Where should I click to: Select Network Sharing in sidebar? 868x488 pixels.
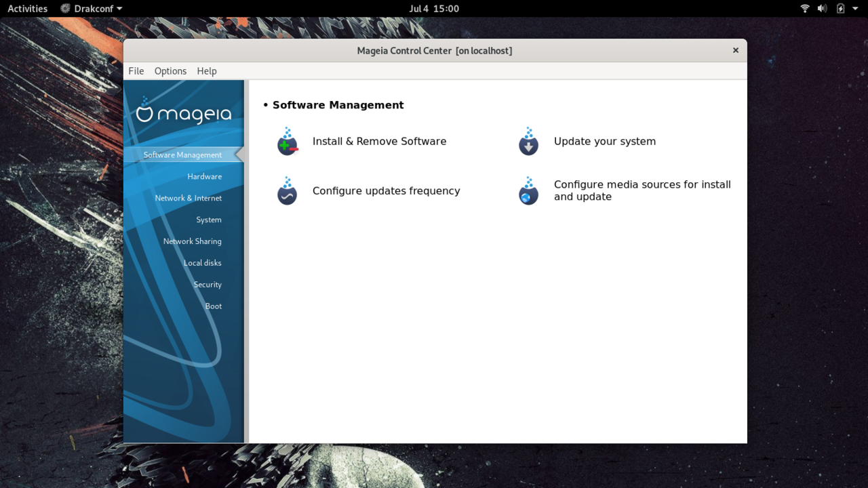pyautogui.click(x=192, y=241)
